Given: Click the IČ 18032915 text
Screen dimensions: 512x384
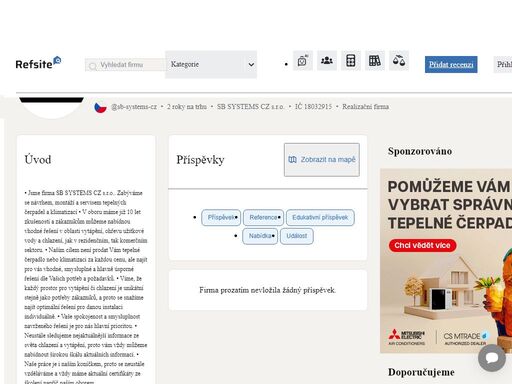Looking at the screenshot, I should tap(313, 107).
